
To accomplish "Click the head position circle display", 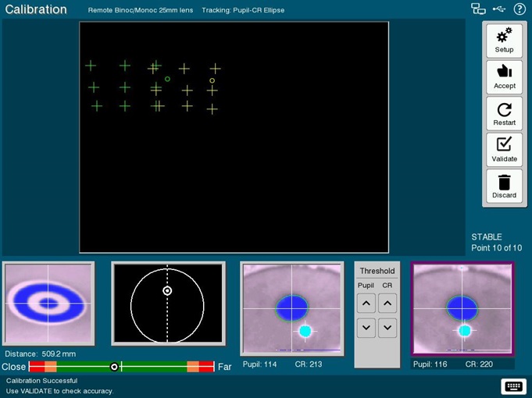I will tap(168, 304).
